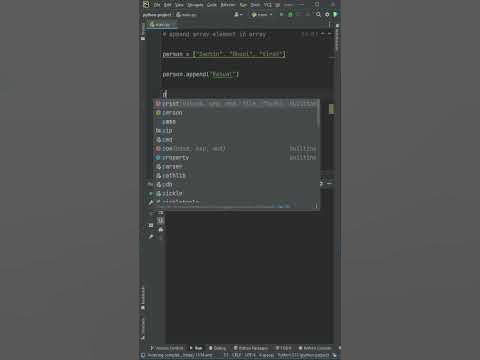Select 'pass' completion suggestion

pos(236,122)
